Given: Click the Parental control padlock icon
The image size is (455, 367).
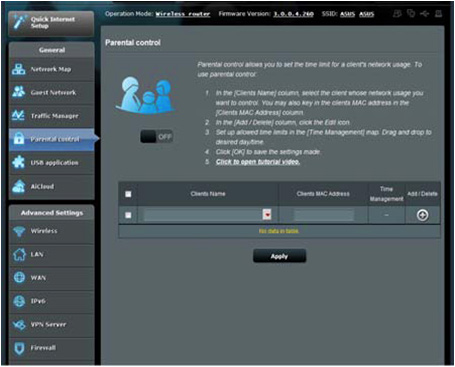Looking at the screenshot, I should click(19, 139).
